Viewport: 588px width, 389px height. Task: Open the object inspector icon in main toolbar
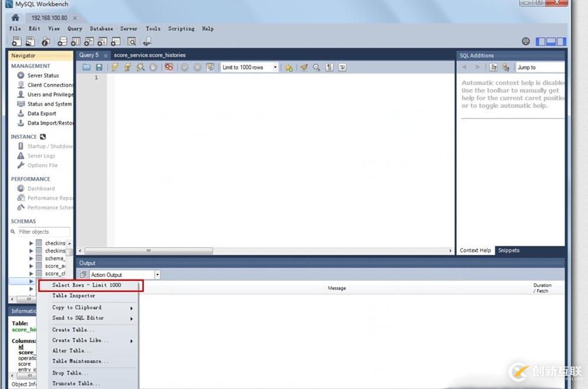(x=46, y=41)
